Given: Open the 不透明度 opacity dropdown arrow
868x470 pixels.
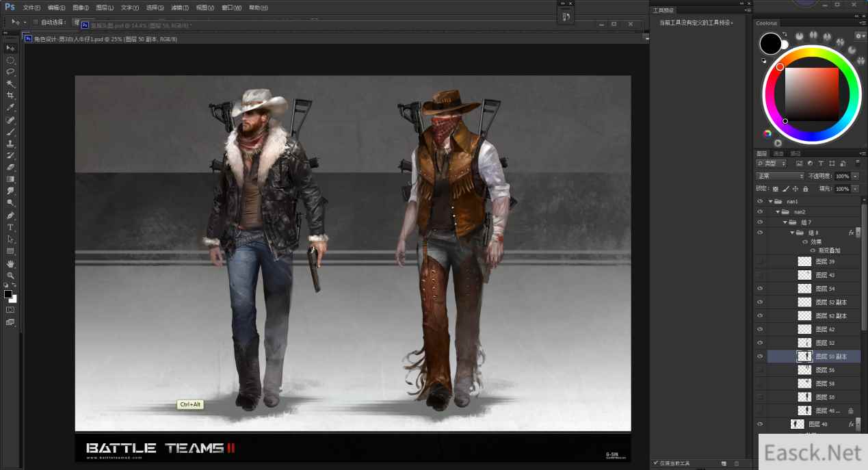Looking at the screenshot, I should 855,176.
